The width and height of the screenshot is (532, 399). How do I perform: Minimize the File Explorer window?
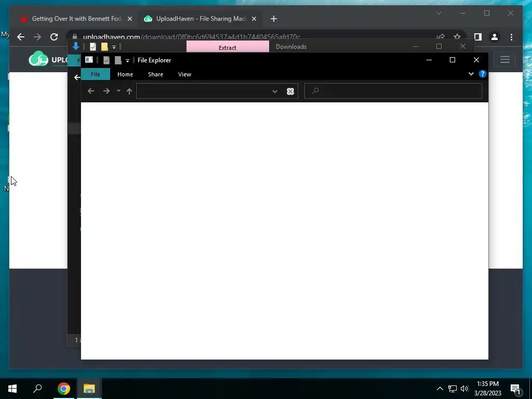(429, 60)
